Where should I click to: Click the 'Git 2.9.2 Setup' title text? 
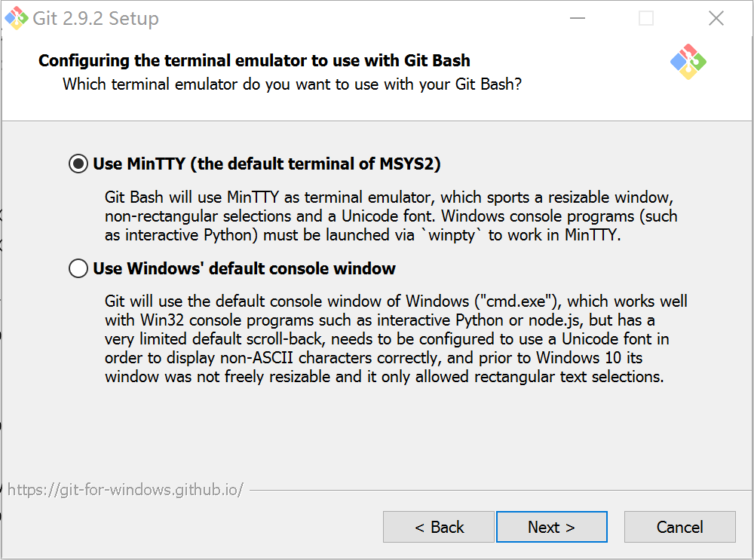pyautogui.click(x=96, y=18)
